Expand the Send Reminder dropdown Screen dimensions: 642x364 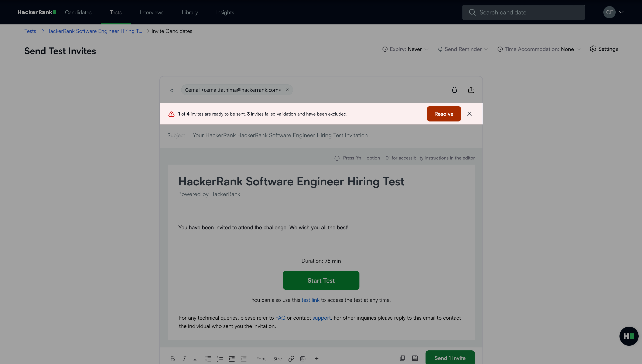(463, 49)
